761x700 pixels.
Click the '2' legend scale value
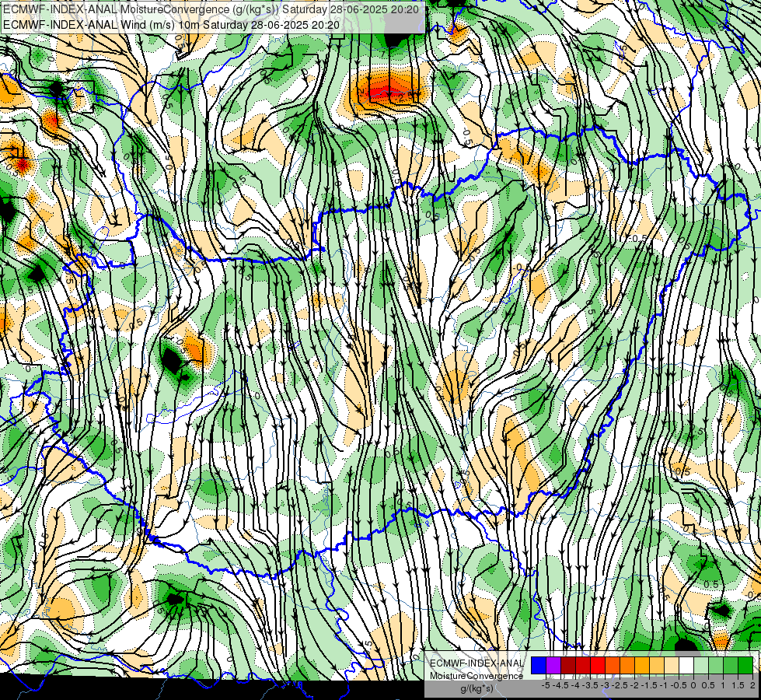tap(752, 685)
